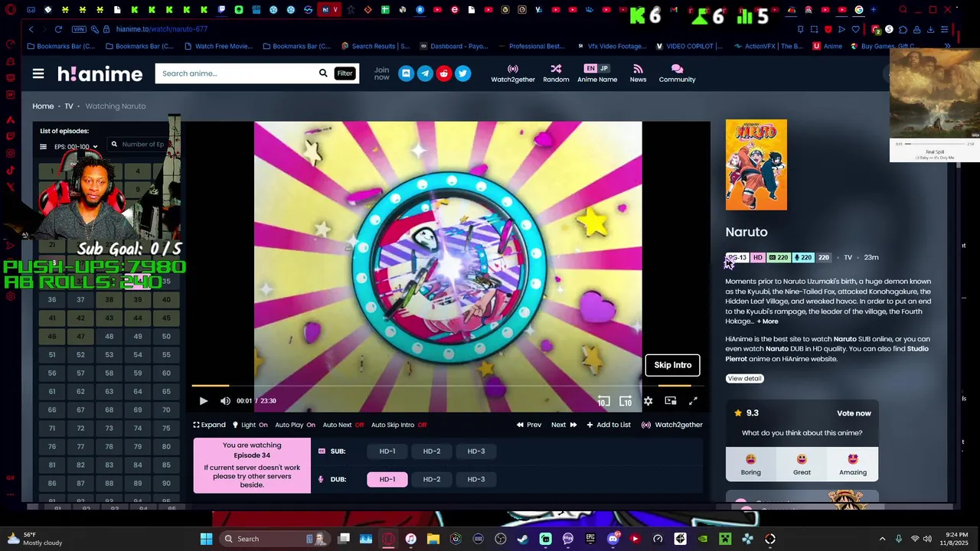Click the search magnifier icon in search bar
Image resolution: width=980 pixels, height=551 pixels.
click(x=323, y=73)
